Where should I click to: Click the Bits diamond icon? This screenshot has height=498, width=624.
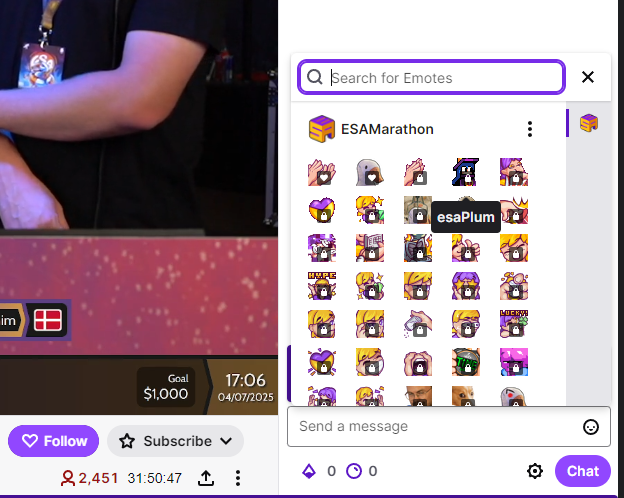click(x=309, y=471)
